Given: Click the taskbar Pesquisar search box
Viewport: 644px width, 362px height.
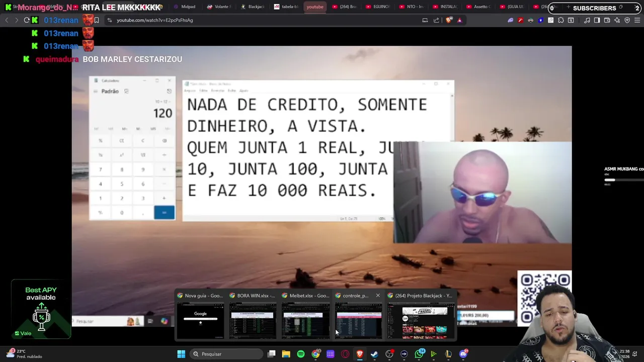Looking at the screenshot, I should click(227, 354).
